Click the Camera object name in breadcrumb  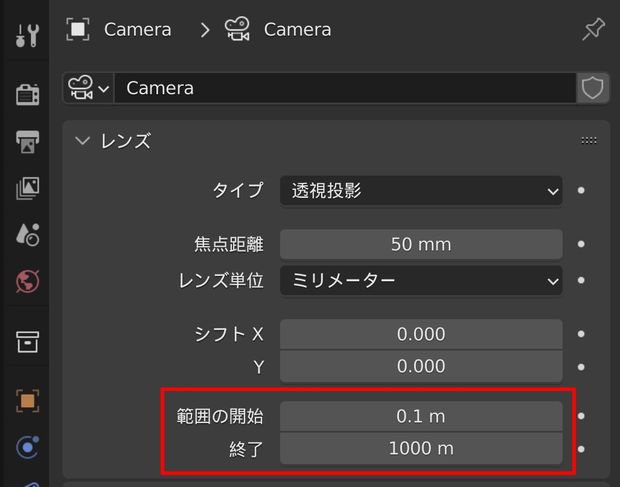click(138, 30)
